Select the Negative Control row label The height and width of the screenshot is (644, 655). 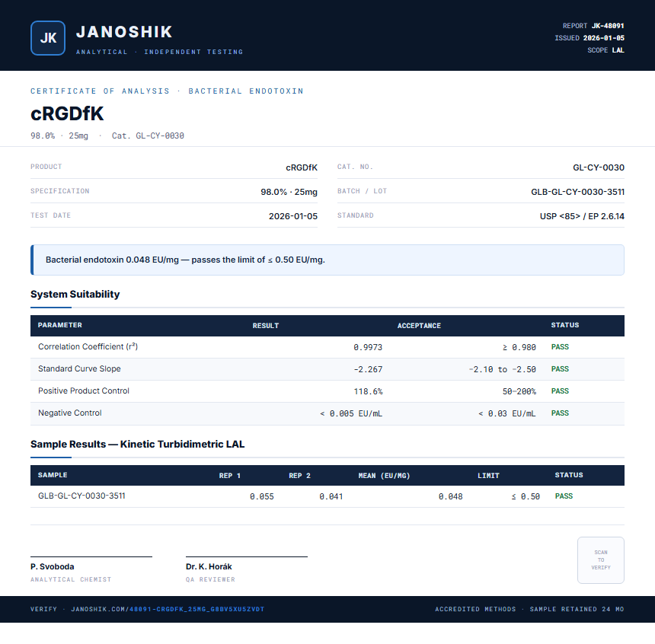click(70, 413)
